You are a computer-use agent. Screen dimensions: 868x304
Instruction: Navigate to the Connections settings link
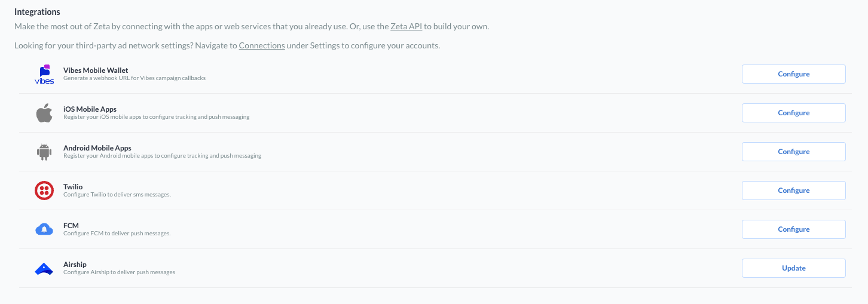click(x=262, y=45)
